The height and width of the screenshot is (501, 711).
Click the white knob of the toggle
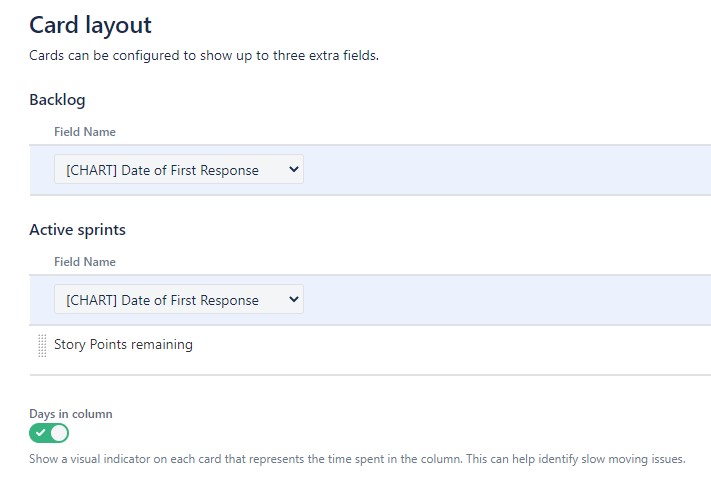coord(59,433)
